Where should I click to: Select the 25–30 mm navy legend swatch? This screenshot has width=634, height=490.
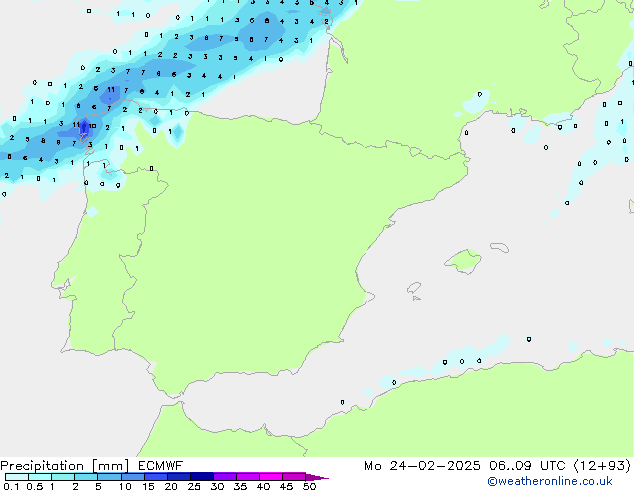tap(202, 477)
